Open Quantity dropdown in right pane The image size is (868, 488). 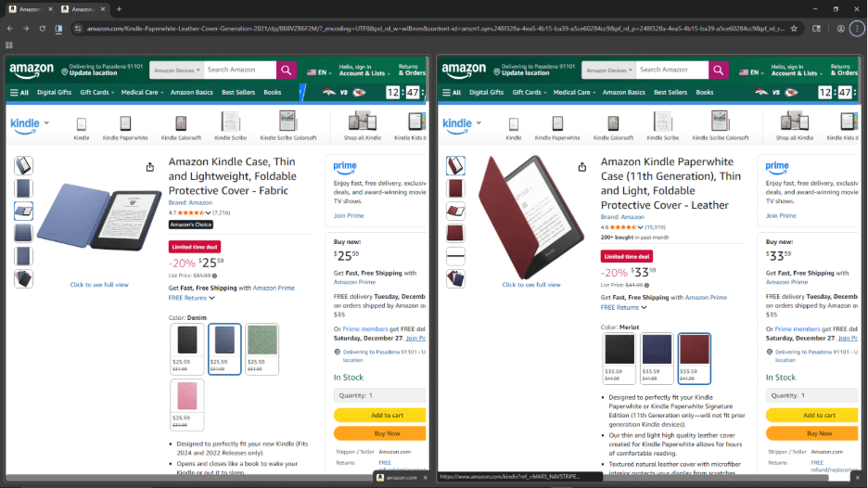[x=812, y=395]
